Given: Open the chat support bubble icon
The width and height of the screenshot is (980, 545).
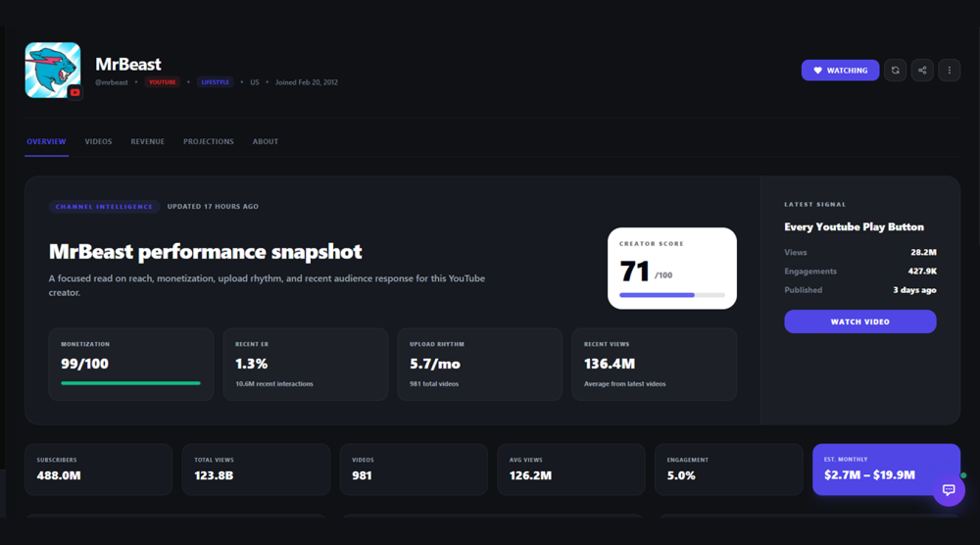Looking at the screenshot, I should [949, 490].
